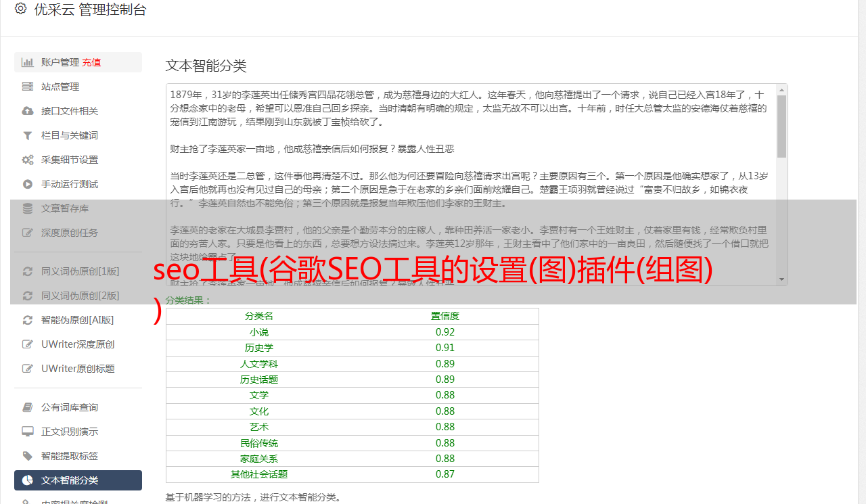Click the 历史学 category cell

[259, 348]
